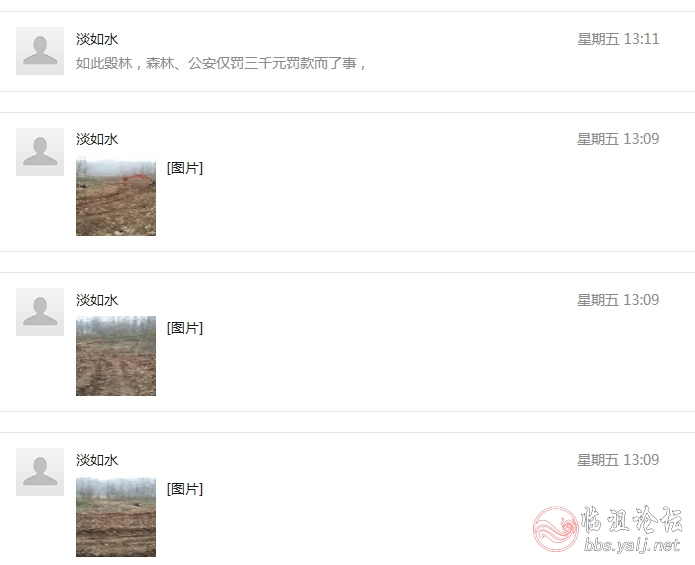Click the message text about 如此毁林 fine
The width and height of the screenshot is (695, 565).
click(221, 63)
